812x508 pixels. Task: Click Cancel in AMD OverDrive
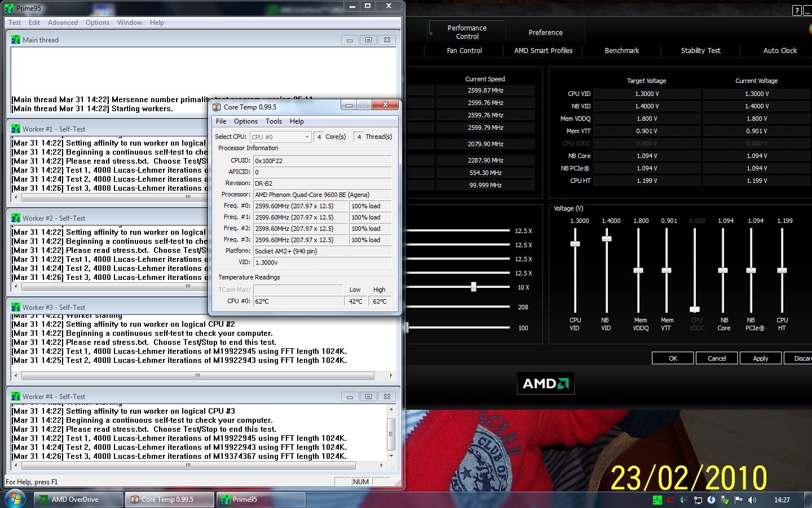tap(717, 358)
